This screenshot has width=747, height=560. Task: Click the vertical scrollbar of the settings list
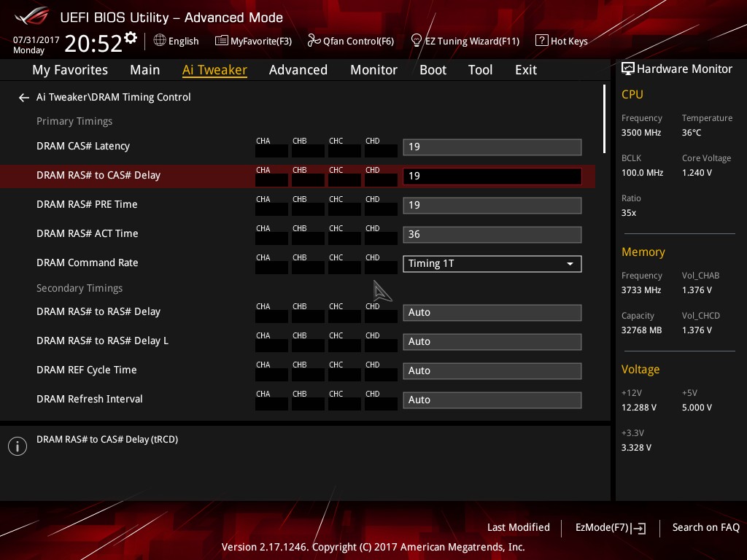click(604, 119)
